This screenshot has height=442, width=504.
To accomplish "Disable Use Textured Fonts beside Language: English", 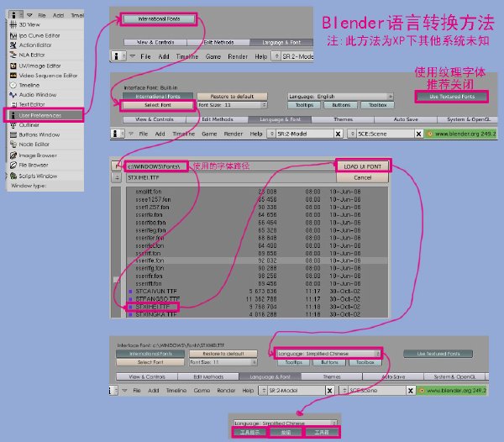I will click(x=452, y=97).
